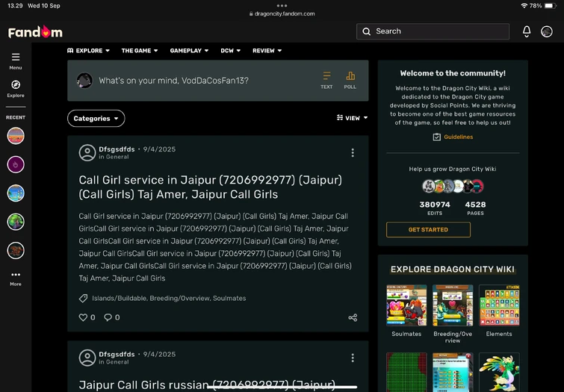564x392 pixels.
Task: Open the colorful feathered dragon thumbnail
Action: pos(499,373)
